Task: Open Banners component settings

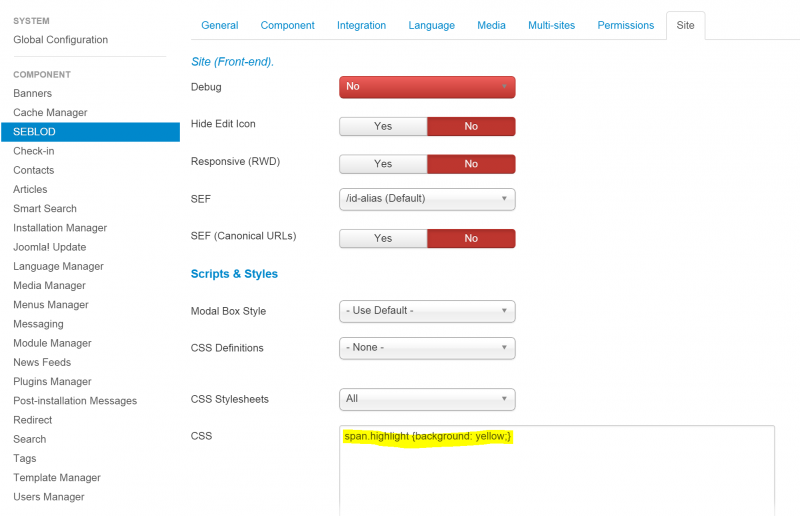Action: [x=33, y=93]
